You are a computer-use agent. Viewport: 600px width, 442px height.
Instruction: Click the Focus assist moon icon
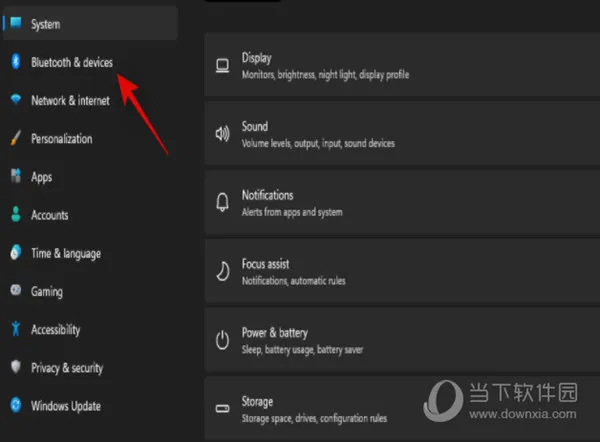223,271
